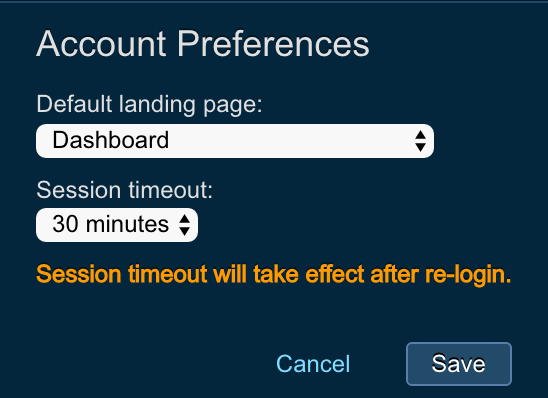Click the "Default landing page:" label
The height and width of the screenshot is (398, 548).
(x=149, y=104)
